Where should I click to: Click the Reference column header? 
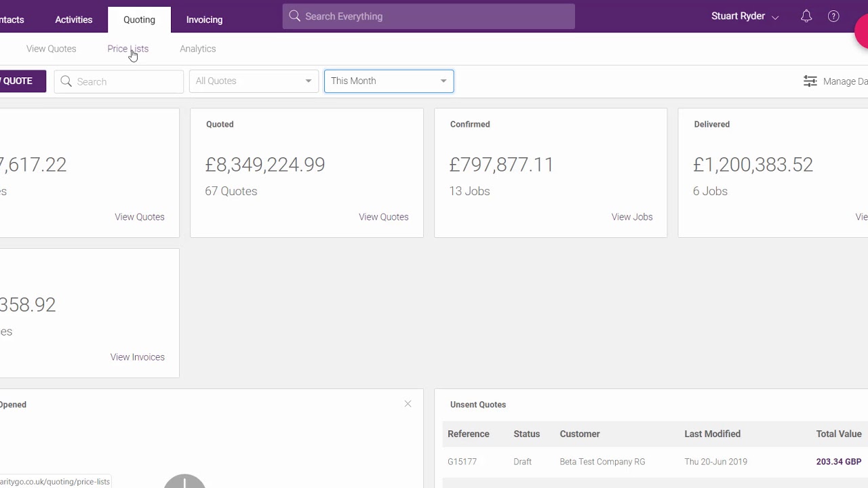(468, 434)
